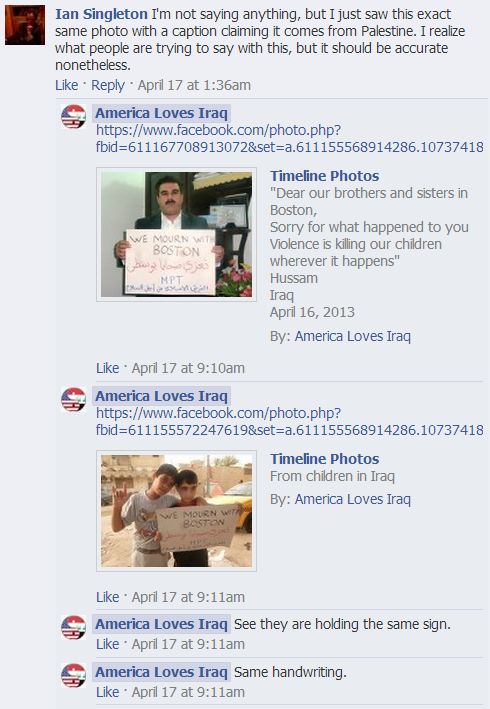The width and height of the screenshot is (490, 709).
Task: Click Ian Singleton's profile picture
Action: pos(25,25)
